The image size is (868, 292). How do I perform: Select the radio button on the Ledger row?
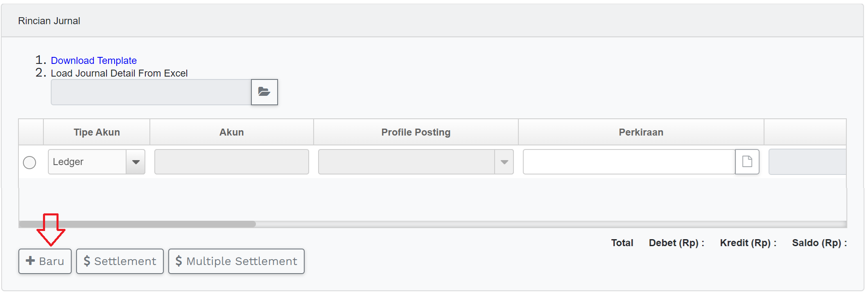tap(29, 163)
